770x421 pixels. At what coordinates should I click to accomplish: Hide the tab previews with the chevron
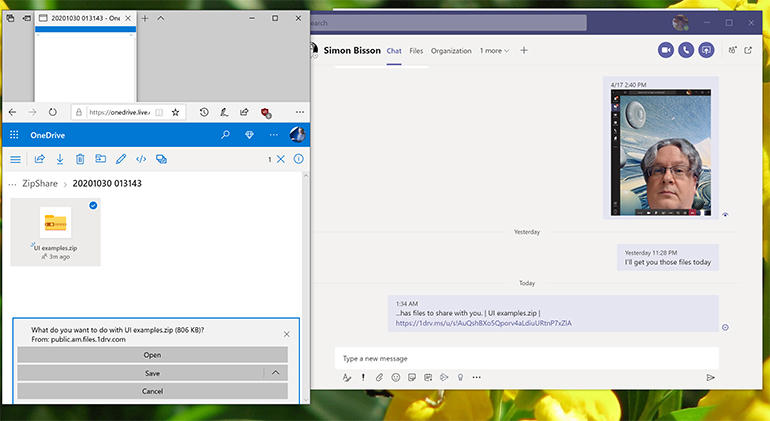[161, 18]
